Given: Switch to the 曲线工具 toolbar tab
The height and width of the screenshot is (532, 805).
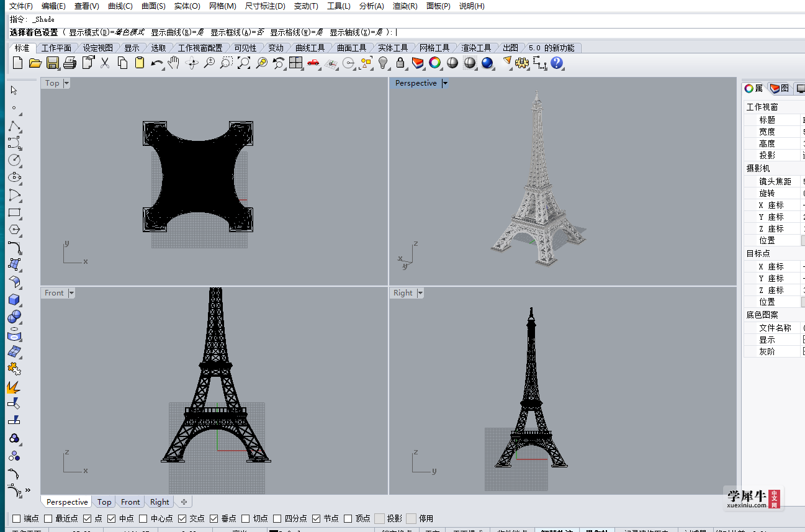Looking at the screenshot, I should point(310,48).
